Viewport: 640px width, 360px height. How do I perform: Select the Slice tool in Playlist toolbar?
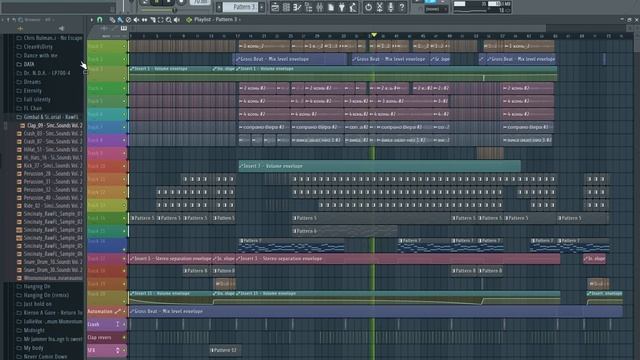click(152, 20)
